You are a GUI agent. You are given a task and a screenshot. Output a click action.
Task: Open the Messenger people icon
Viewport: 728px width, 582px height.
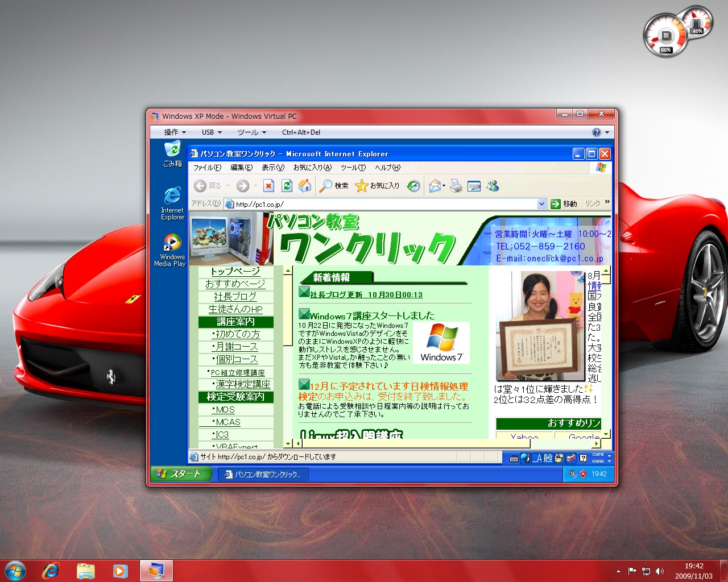click(x=493, y=186)
